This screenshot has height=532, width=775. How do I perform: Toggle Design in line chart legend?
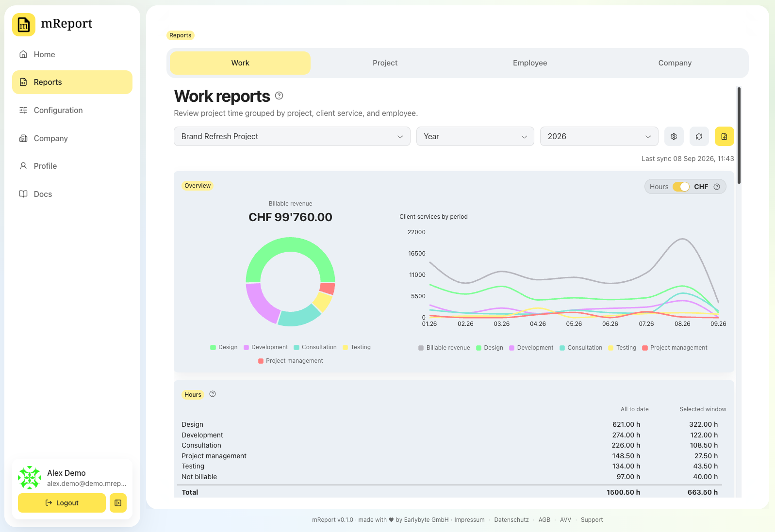click(490, 348)
